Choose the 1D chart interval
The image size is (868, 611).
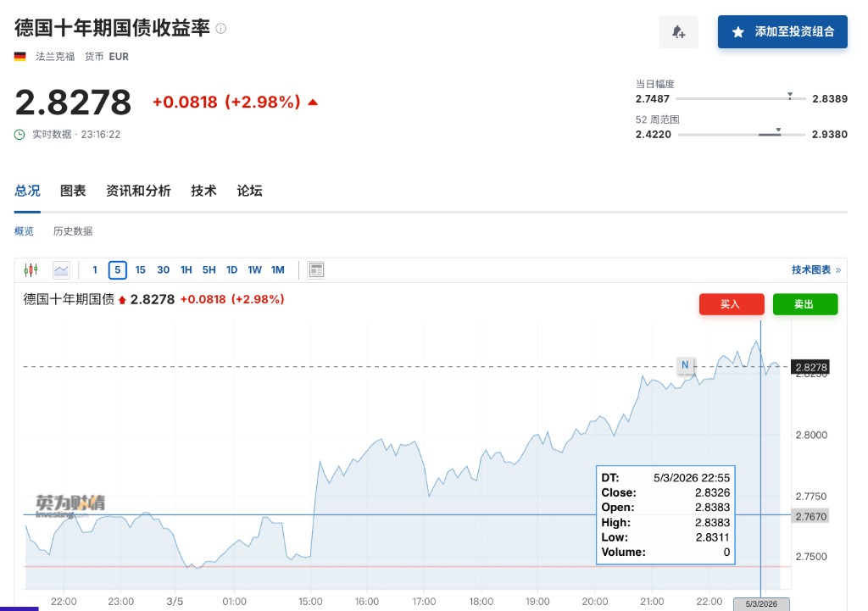pyautogui.click(x=231, y=270)
